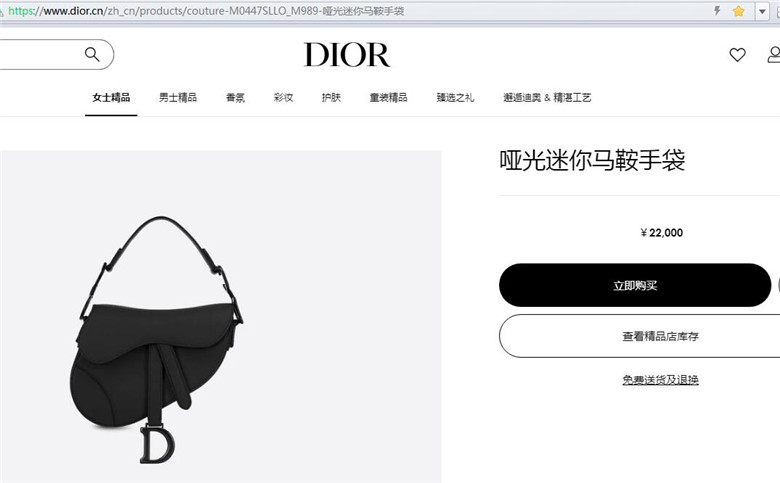Open the account profile icon
This screenshot has height=483, width=780.
[774, 55]
